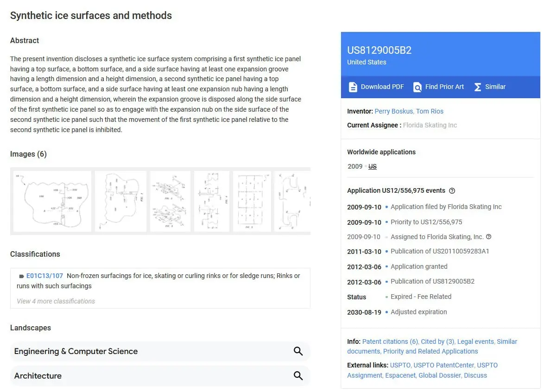Click the Download PDF document icon
550x392 pixels.
(x=353, y=87)
